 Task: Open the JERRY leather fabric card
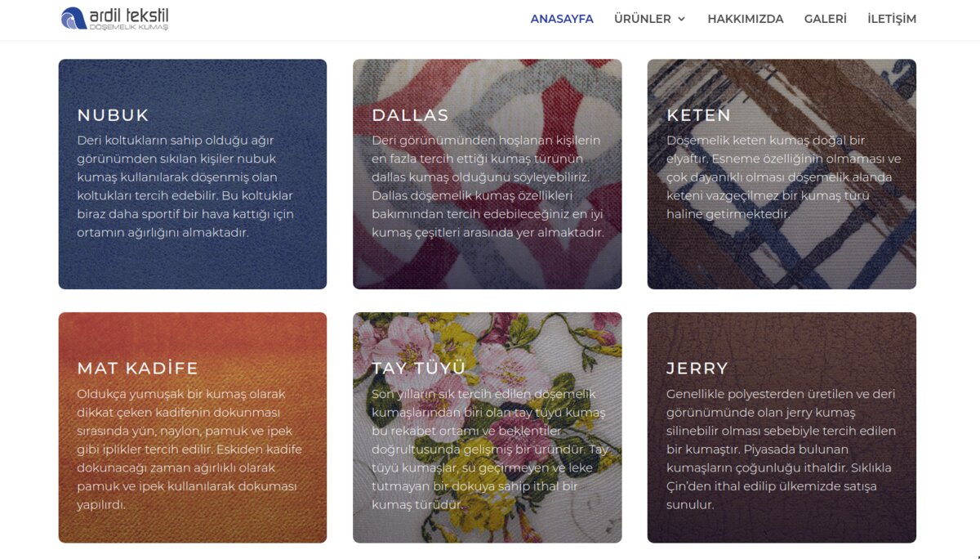[782, 427]
